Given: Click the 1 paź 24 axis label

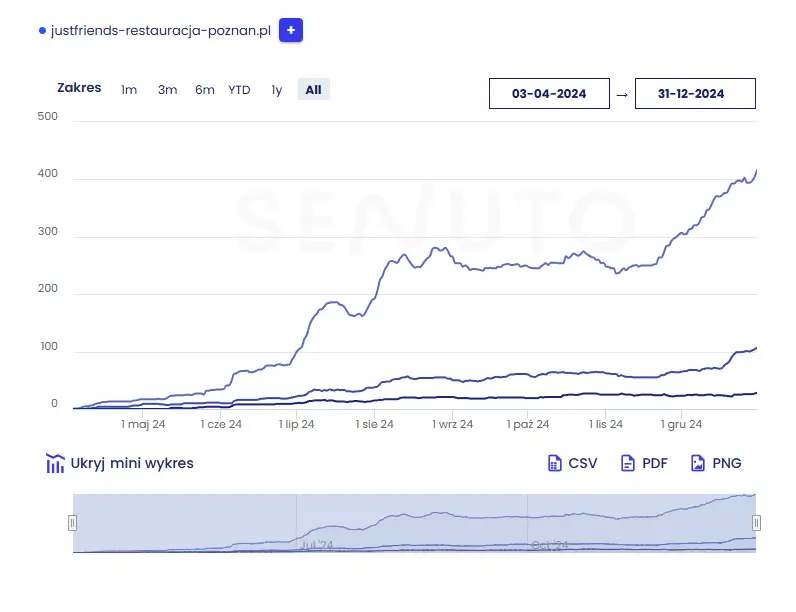Looking at the screenshot, I should [528, 424].
